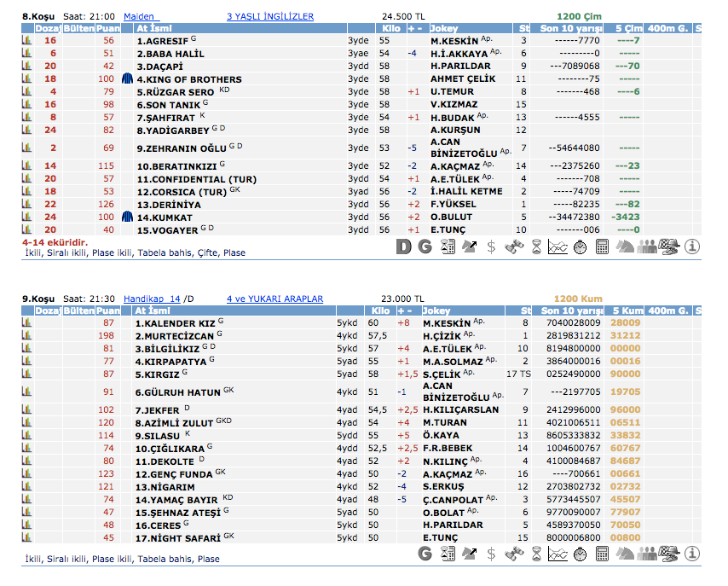
Task: Open the stopwatch icon under race 8
Action: pyautogui.click(x=580, y=247)
